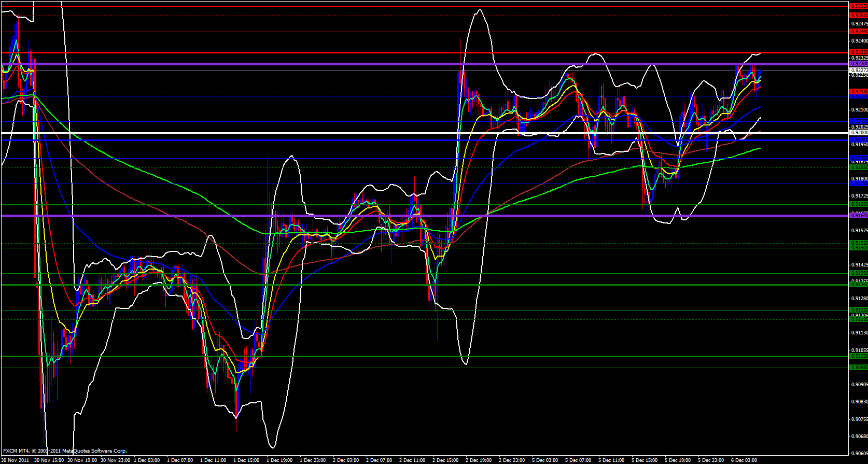Click the white 0.92000 price level label
Image resolution: width=868 pixels, height=464 pixels.
[x=859, y=133]
